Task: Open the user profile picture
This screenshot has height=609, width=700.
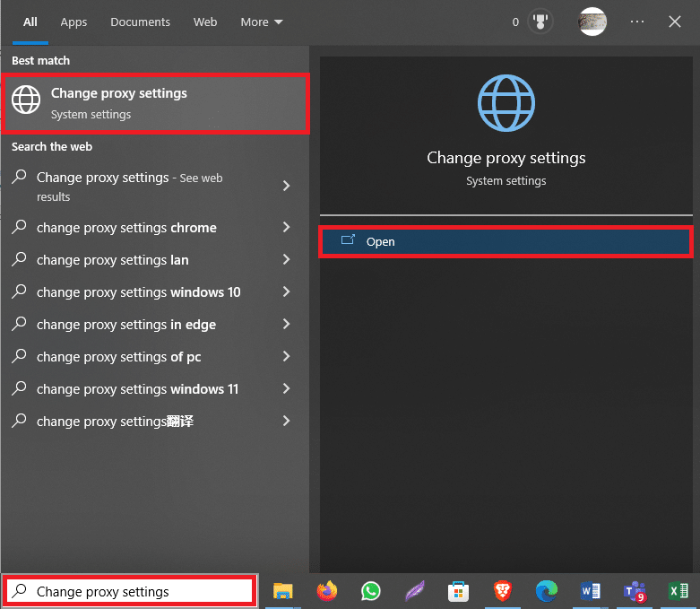Action: [592, 22]
